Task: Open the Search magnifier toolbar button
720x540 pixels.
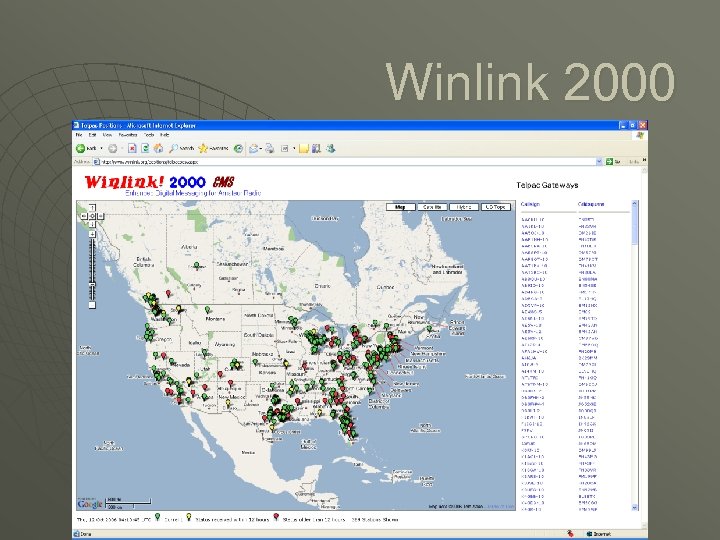Action: click(181, 148)
